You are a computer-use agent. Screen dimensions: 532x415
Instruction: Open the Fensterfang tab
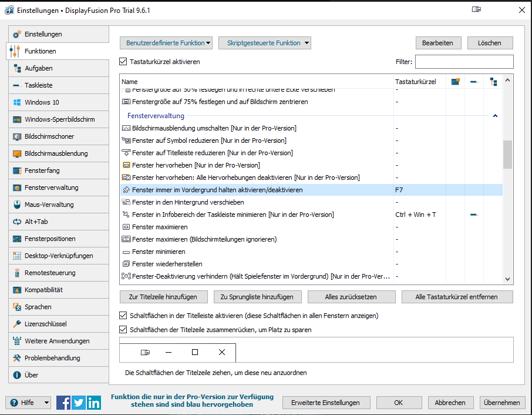pyautogui.click(x=58, y=170)
